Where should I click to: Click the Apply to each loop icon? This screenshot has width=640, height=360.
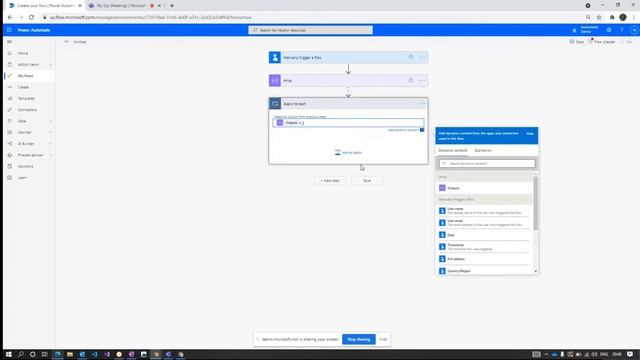coord(275,104)
